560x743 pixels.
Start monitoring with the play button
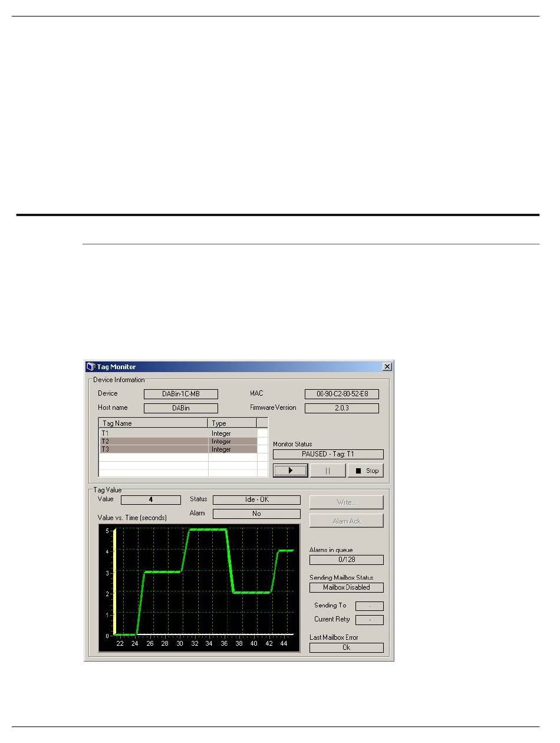click(x=290, y=471)
